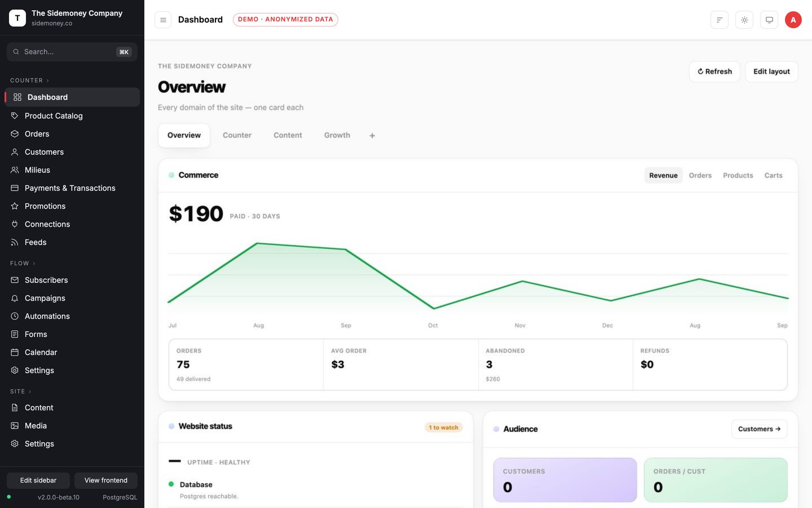
Task: Open the Forms item in sidebar
Action: coord(72,334)
